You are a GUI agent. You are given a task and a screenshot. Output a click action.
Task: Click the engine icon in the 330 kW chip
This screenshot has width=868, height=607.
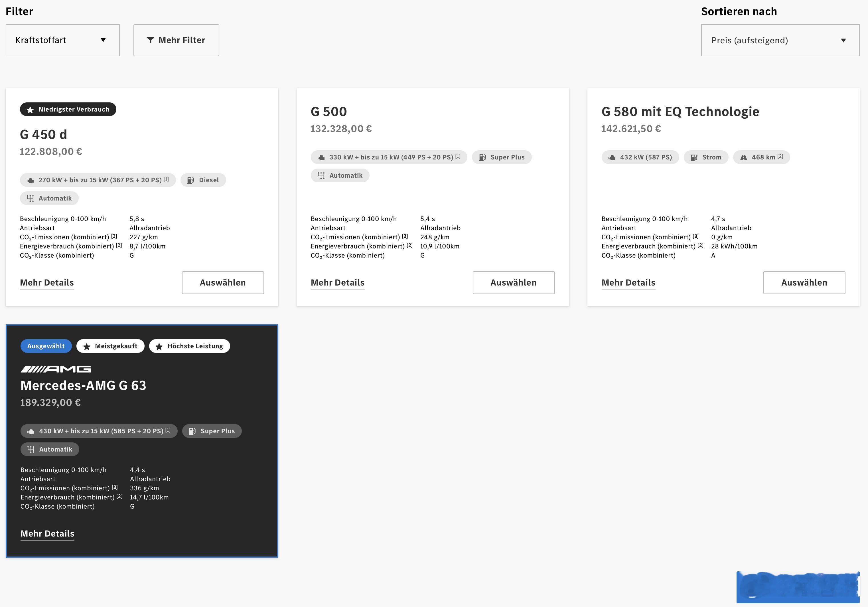pos(321,157)
